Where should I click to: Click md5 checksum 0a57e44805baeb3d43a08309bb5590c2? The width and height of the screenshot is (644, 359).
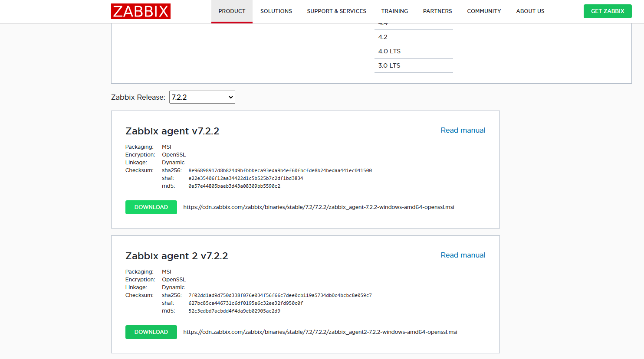[234, 186]
